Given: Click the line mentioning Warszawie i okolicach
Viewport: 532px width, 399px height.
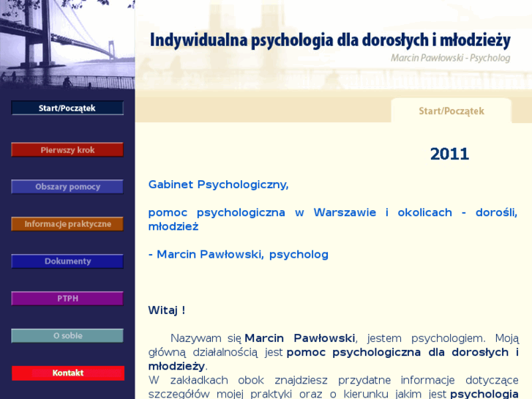Looking at the screenshot, I should 332,212.
